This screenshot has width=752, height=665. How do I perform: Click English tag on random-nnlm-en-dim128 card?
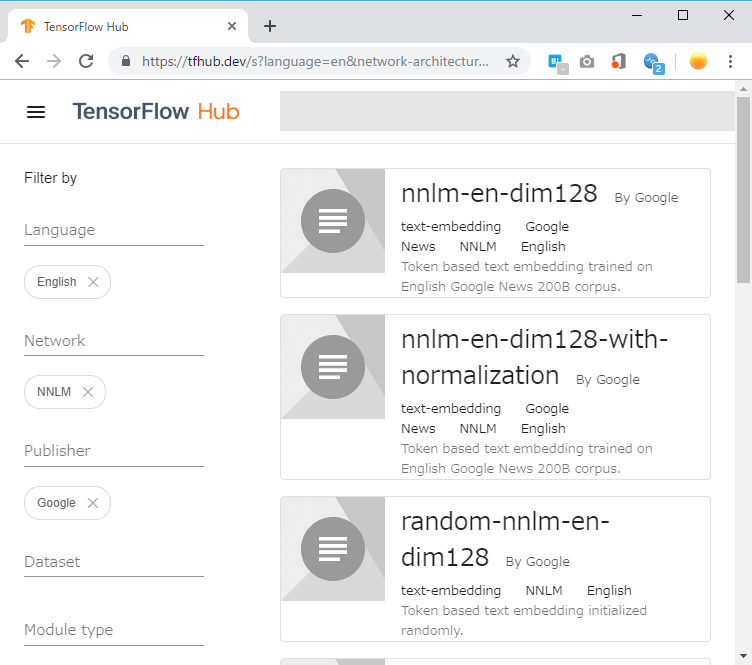pos(609,591)
